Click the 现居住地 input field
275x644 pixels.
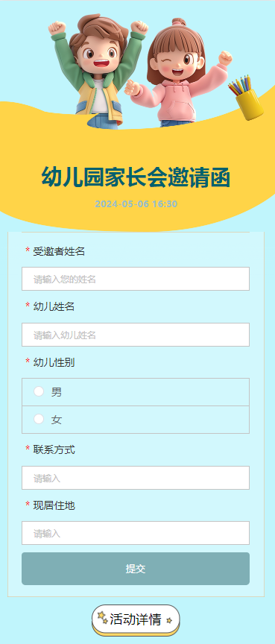(x=136, y=533)
